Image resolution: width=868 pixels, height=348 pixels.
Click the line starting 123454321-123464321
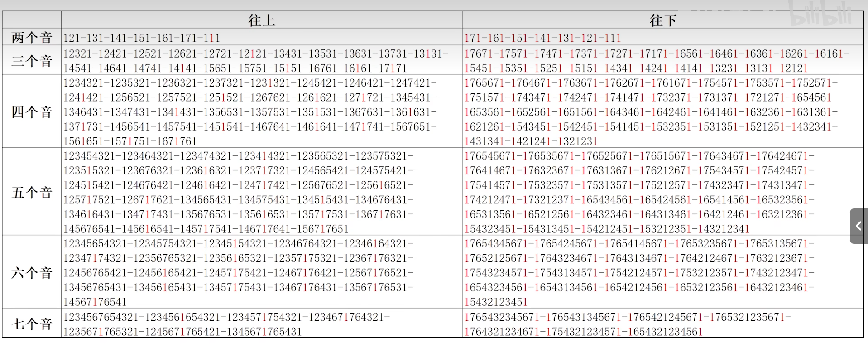[239, 156]
